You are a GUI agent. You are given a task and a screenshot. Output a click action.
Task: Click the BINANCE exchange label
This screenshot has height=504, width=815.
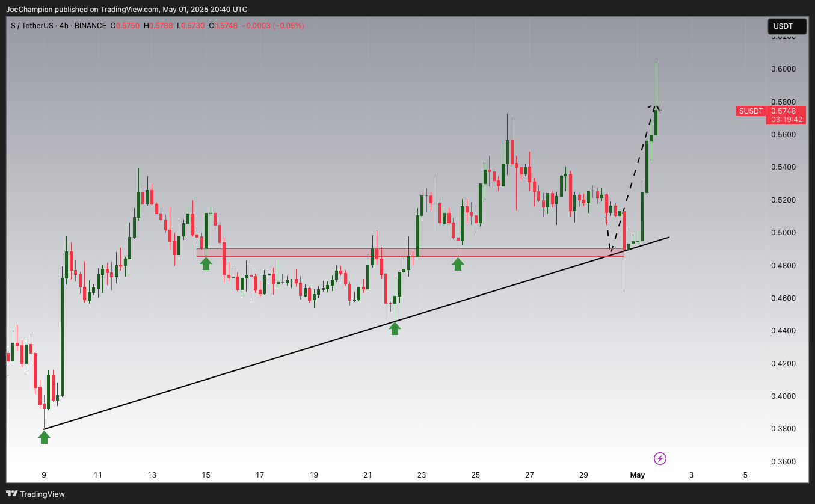coord(90,26)
